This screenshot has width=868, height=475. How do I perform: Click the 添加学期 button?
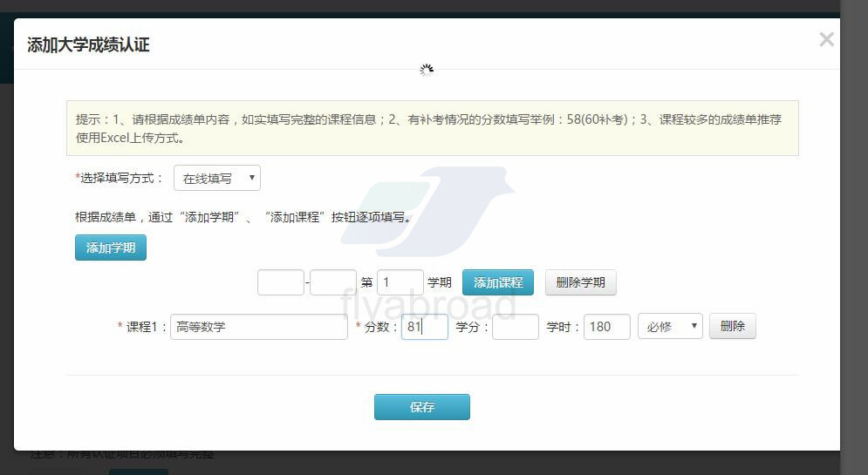[111, 248]
